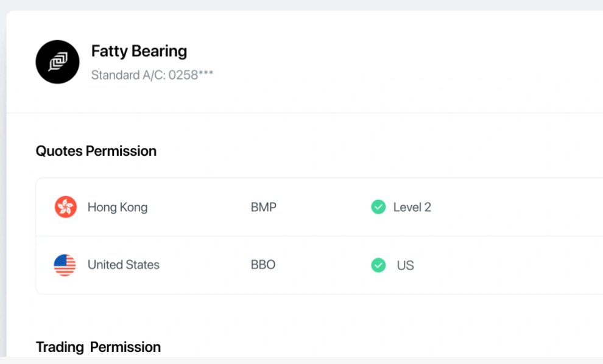Click the BMP quote type text
The image size is (603, 364).
point(263,207)
